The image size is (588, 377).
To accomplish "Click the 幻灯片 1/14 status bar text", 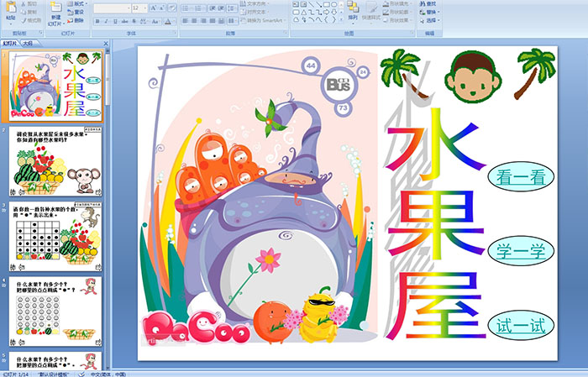I will pyautogui.click(x=15, y=374).
